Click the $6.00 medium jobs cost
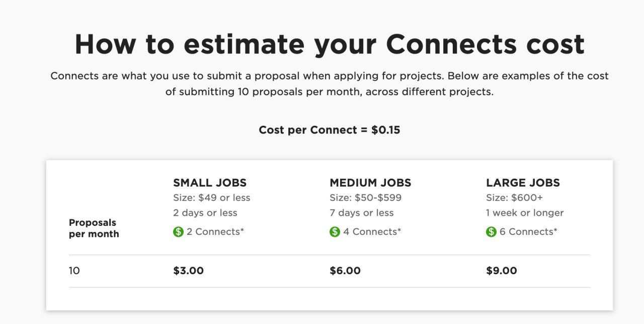644x324 pixels. (345, 271)
